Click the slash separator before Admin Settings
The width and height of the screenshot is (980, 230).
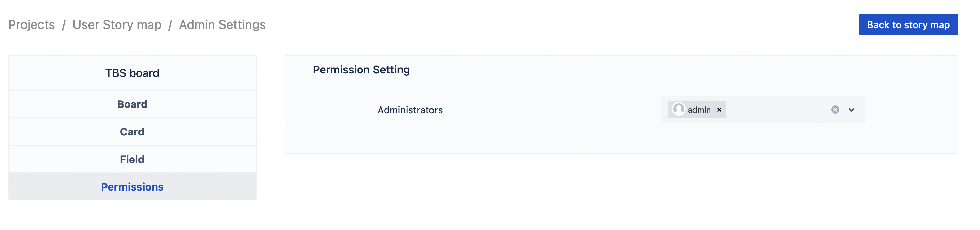coord(170,25)
